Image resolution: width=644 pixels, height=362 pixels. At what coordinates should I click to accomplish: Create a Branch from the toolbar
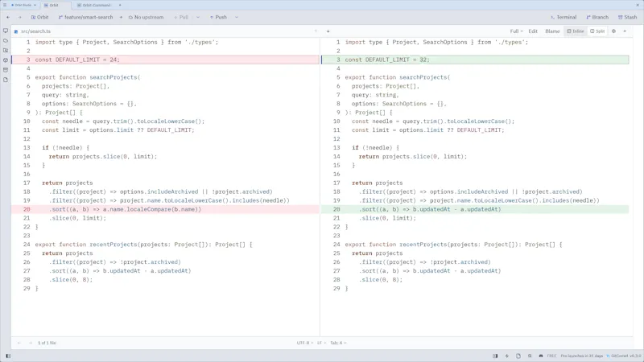tap(597, 17)
